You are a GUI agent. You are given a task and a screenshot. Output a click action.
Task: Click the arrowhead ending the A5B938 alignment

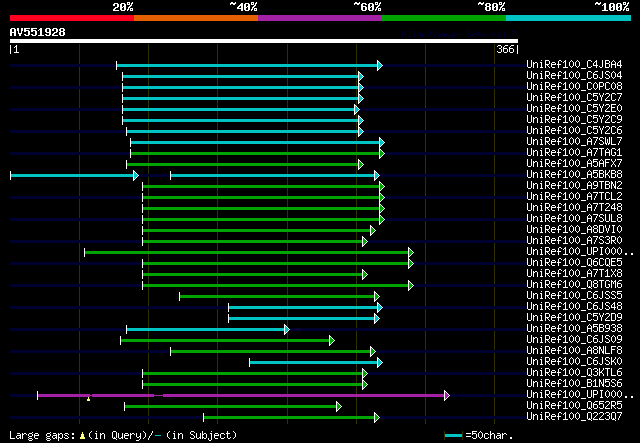pos(287,329)
